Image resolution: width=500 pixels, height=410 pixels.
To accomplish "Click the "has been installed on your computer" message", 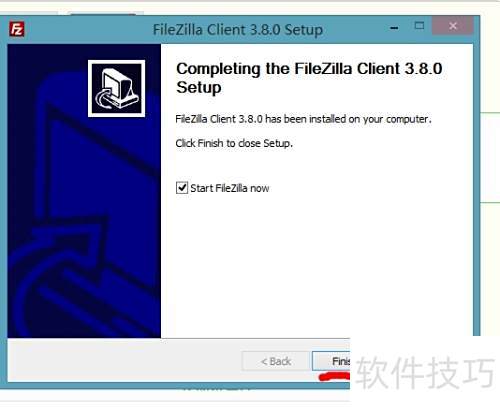I will click(348, 119).
